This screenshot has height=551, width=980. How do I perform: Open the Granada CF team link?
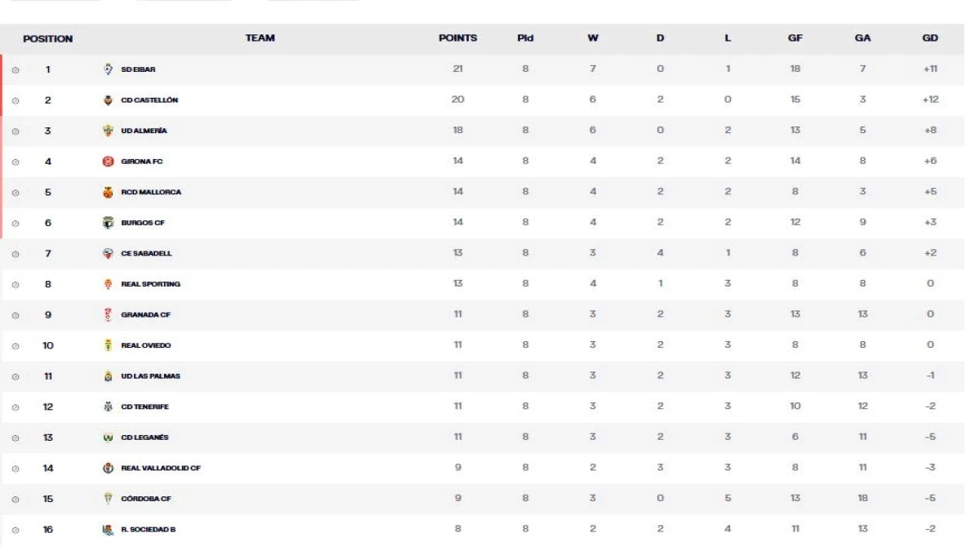(145, 314)
